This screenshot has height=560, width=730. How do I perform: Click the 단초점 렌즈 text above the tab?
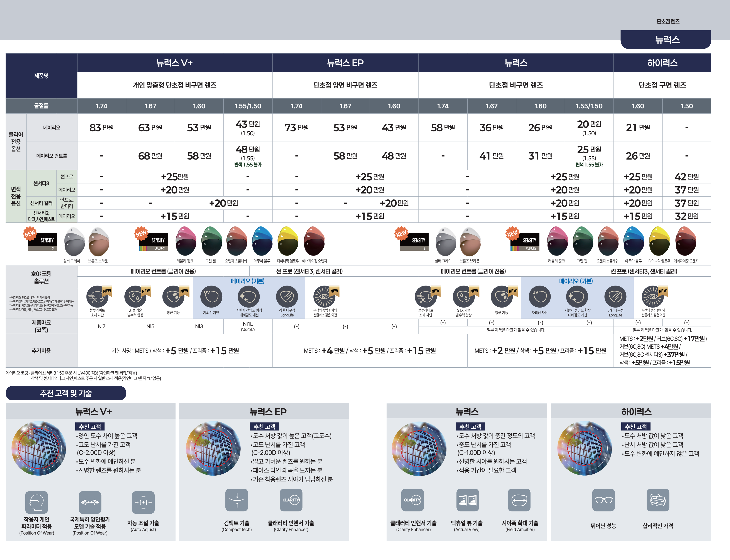click(668, 21)
